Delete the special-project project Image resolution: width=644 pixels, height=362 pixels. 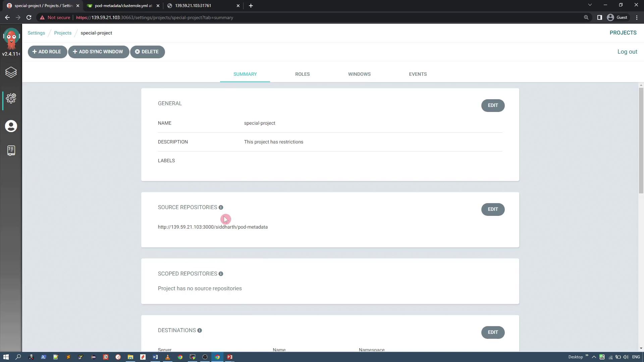coord(147,52)
